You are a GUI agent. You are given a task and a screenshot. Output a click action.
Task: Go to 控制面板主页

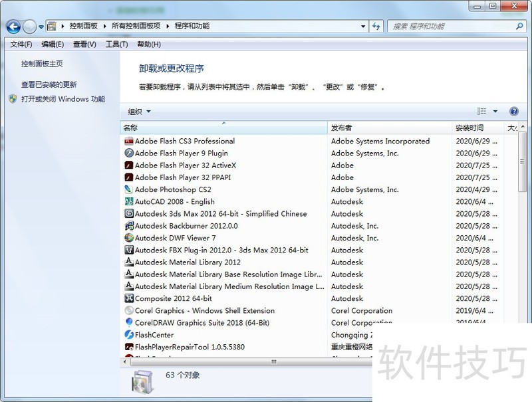tap(42, 64)
